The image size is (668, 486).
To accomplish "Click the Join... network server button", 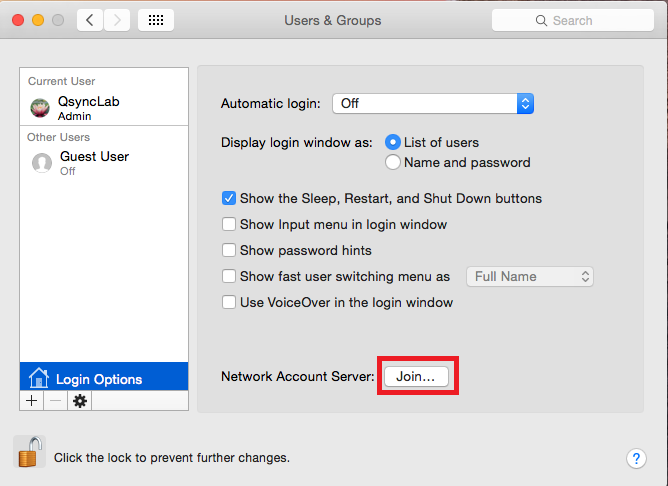I will [x=416, y=377].
